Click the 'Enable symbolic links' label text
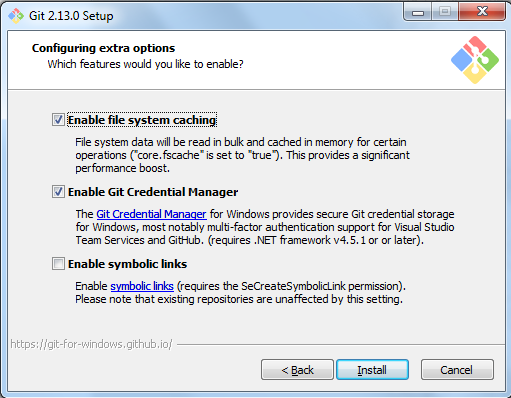The height and width of the screenshot is (398, 511). 127,264
